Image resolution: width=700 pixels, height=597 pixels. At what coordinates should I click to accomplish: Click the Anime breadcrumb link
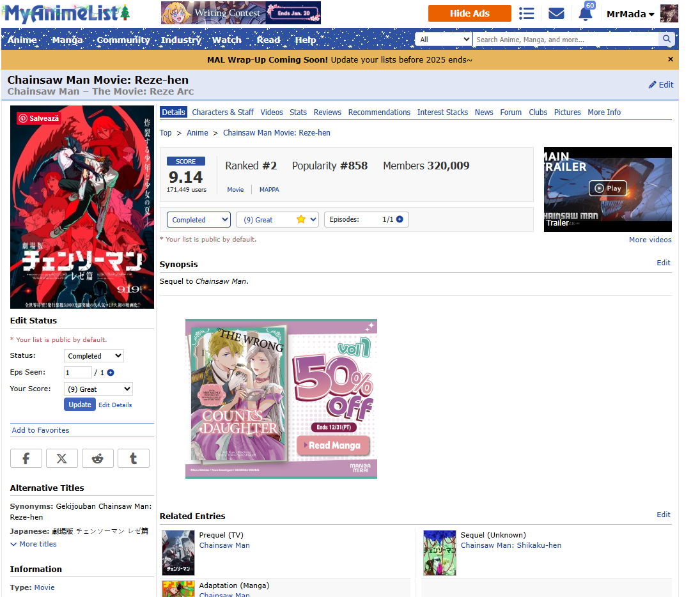point(198,132)
